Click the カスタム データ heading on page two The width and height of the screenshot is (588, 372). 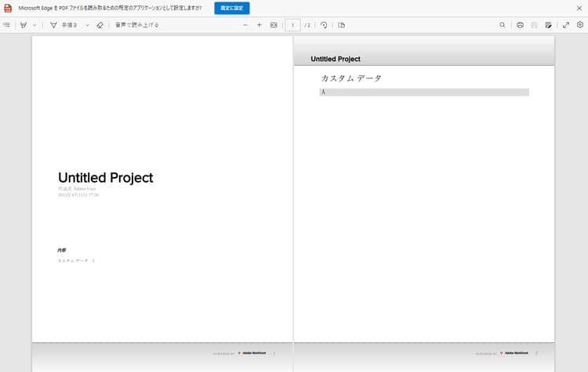point(351,78)
